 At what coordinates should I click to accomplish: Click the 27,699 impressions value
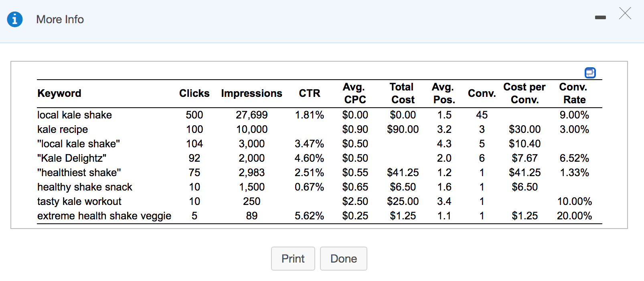pos(252,115)
